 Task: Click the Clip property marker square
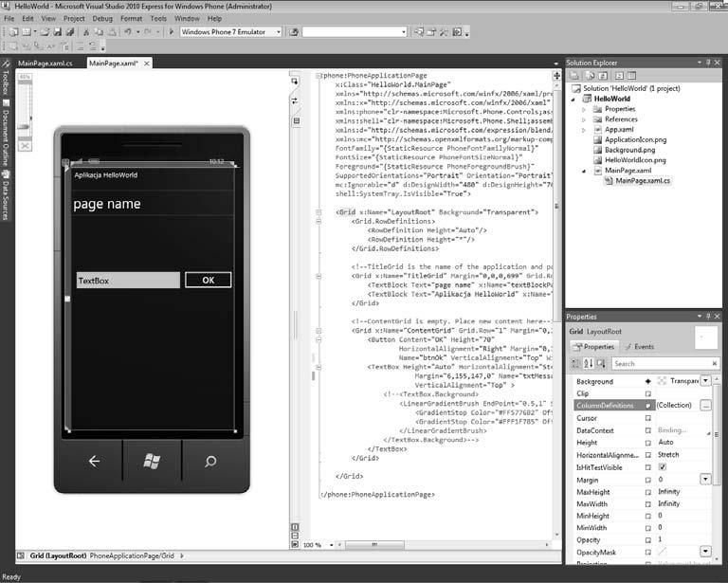(x=648, y=393)
